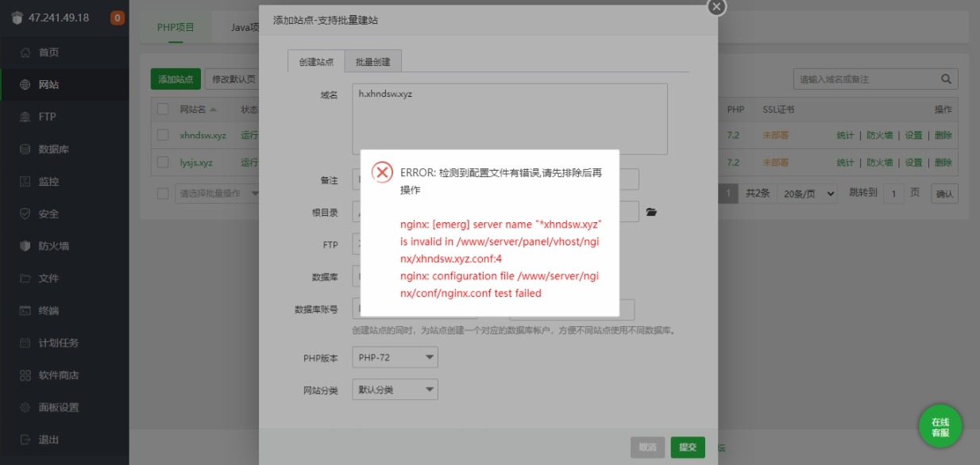The width and height of the screenshot is (980, 465).
Task: Click 未部署 SSL status for xhndsw.xyz
Action: 776,136
